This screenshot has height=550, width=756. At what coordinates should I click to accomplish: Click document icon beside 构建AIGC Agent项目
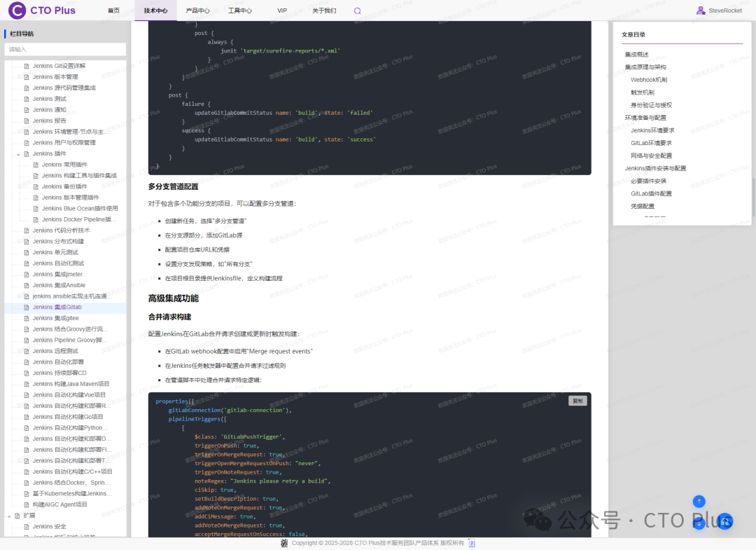pos(27,505)
